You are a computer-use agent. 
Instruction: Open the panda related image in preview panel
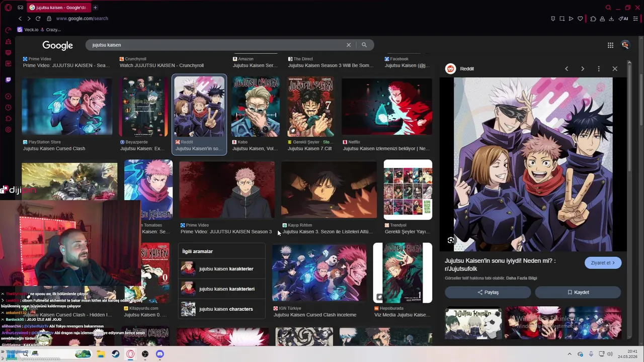point(473,323)
